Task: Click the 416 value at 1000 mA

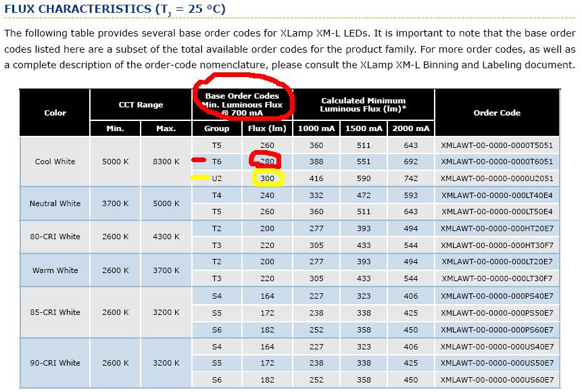Action: tap(316, 178)
